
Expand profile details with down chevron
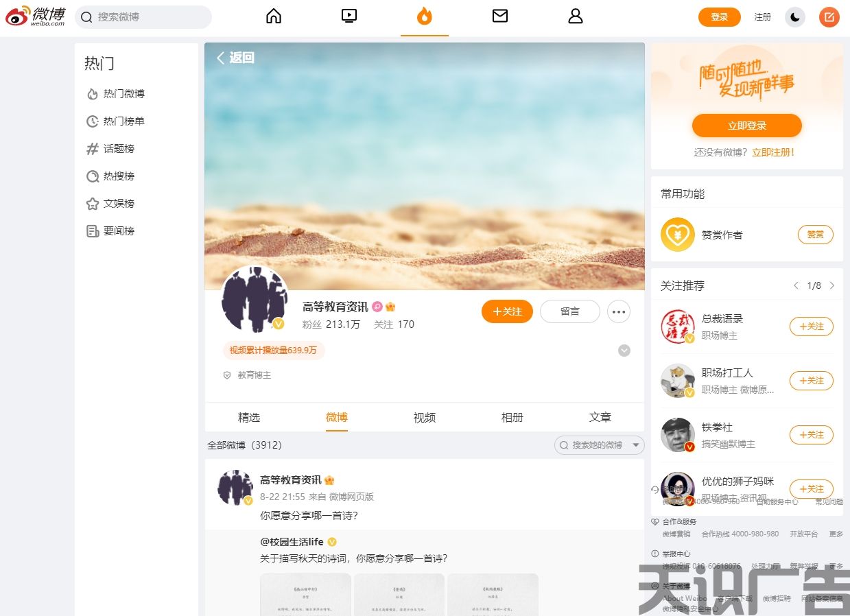[624, 351]
